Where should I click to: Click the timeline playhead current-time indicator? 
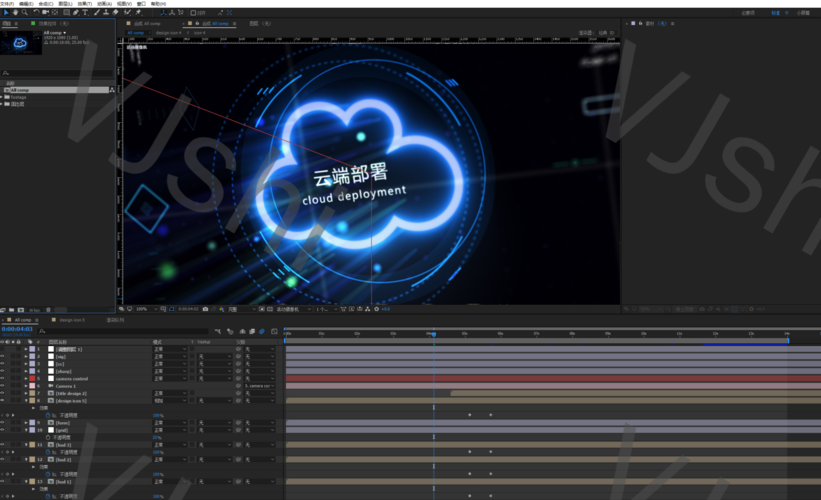point(434,334)
